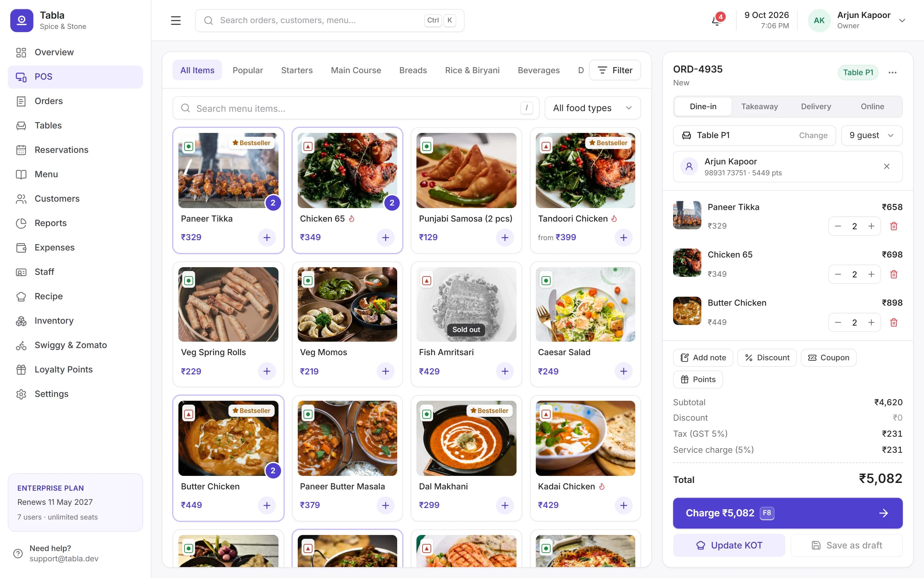
Task: Focus the Search menu items field
Action: point(356,108)
